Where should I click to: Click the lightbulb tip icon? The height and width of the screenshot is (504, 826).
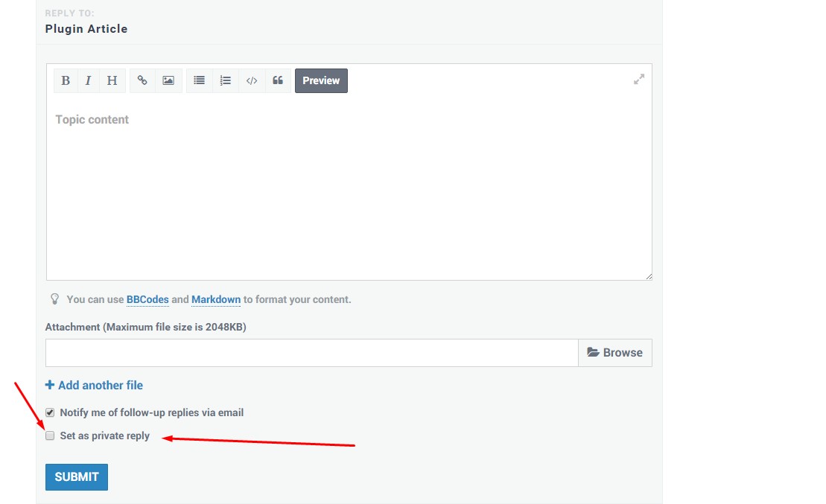coord(55,299)
